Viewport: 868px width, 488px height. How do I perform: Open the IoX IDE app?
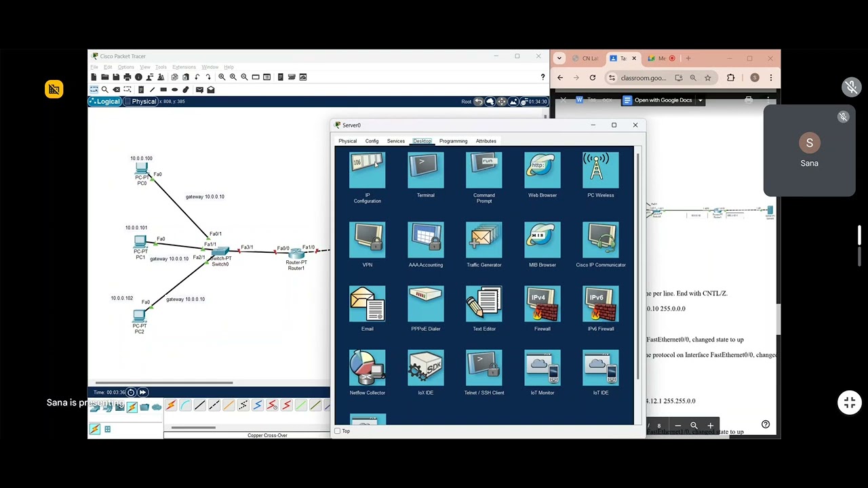pos(425,368)
